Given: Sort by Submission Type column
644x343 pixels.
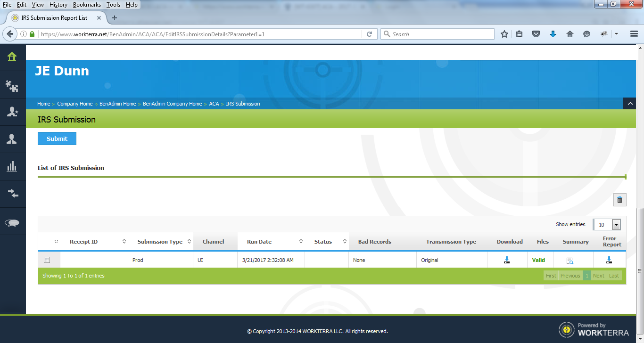Looking at the screenshot, I should click(160, 242).
